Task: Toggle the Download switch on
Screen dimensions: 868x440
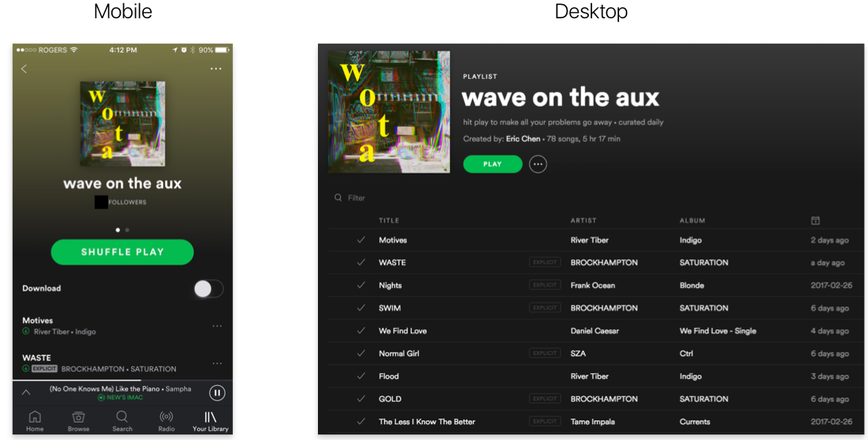Action: [209, 289]
